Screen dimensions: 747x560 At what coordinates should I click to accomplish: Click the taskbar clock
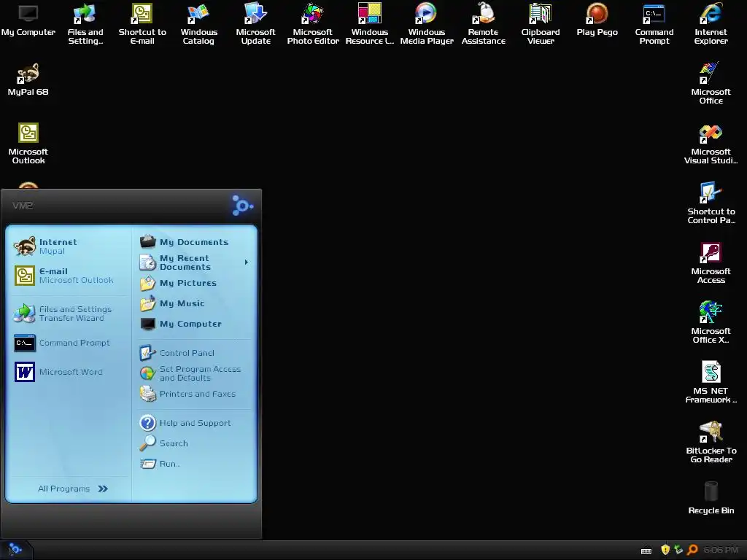(x=720, y=550)
